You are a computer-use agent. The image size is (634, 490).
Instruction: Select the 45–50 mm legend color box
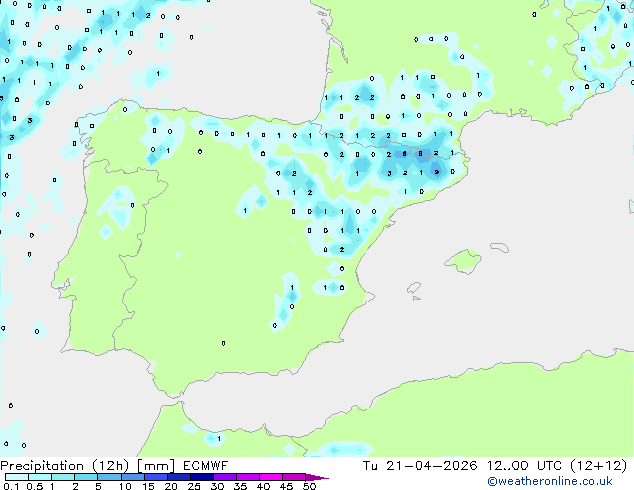point(294,477)
